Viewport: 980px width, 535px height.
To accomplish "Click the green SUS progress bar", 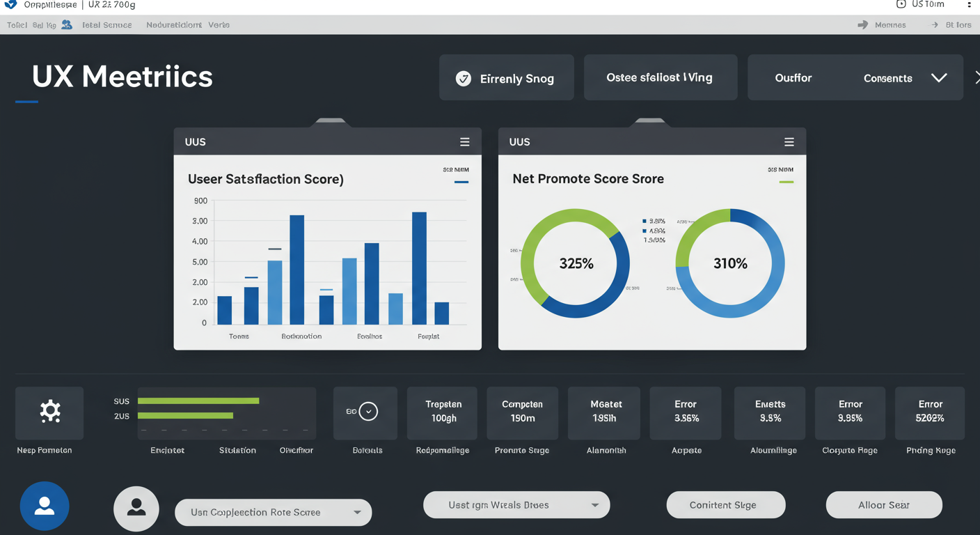I will pyautogui.click(x=198, y=401).
